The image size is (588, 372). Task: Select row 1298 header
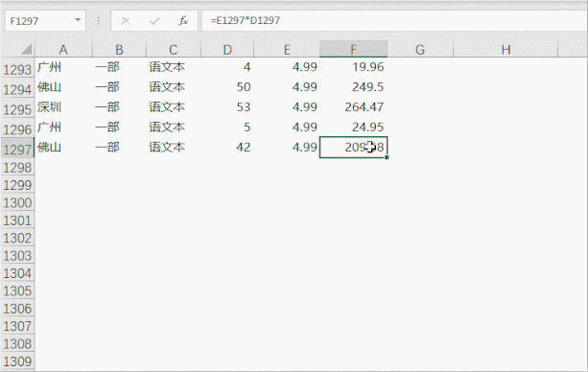coord(17,167)
